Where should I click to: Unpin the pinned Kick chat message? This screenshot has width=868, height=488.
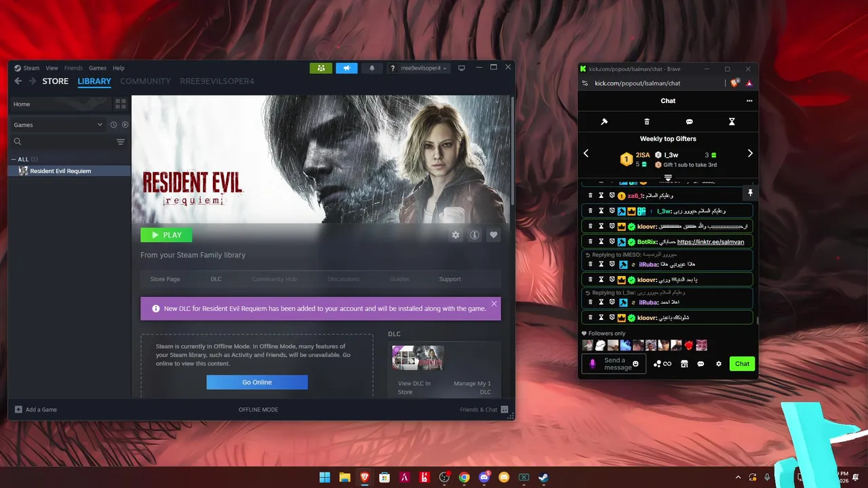[x=750, y=193]
